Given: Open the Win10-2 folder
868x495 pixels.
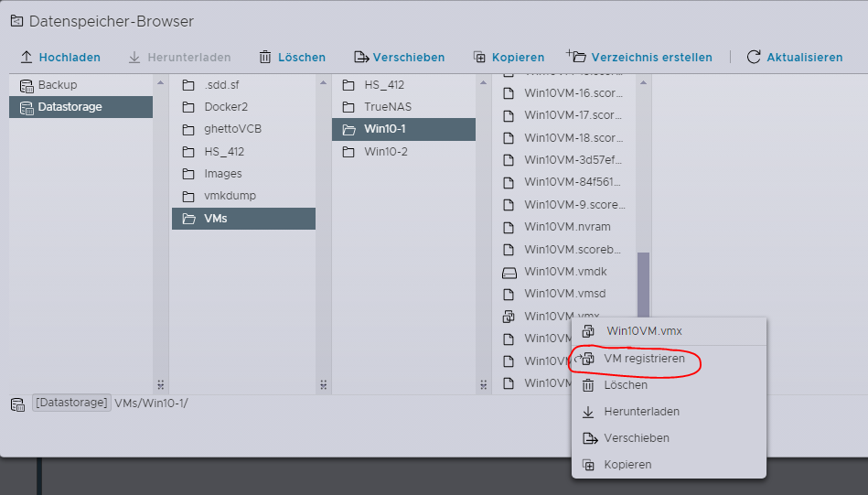Looking at the screenshot, I should pyautogui.click(x=385, y=152).
